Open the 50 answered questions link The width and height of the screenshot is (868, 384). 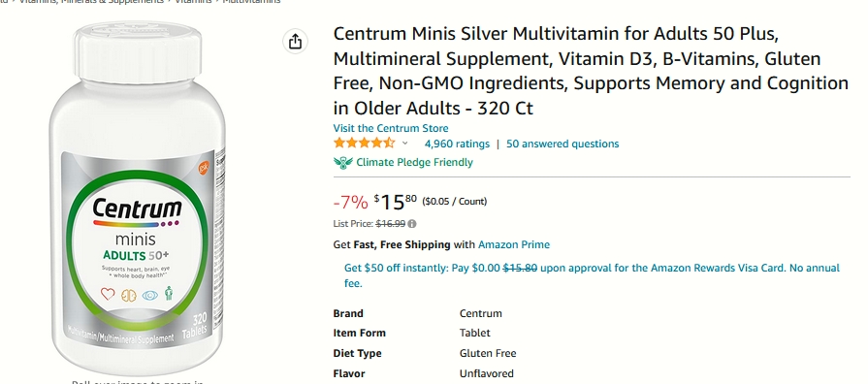(563, 144)
